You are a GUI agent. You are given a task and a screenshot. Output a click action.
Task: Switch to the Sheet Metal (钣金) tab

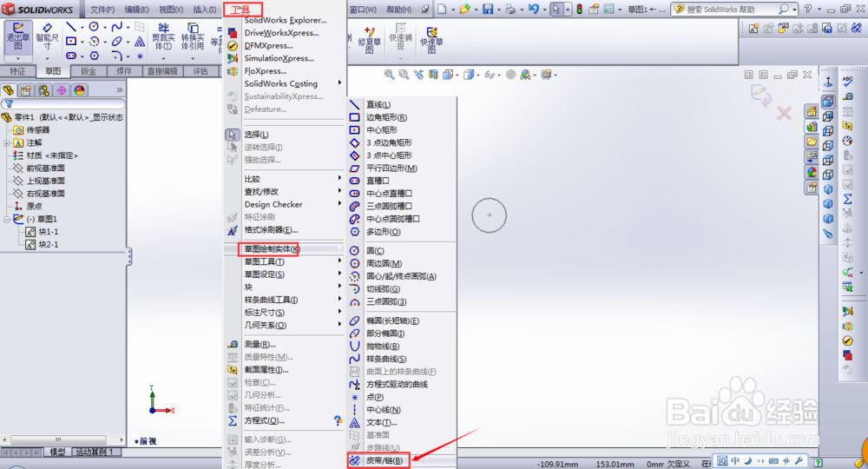pyautogui.click(x=89, y=71)
